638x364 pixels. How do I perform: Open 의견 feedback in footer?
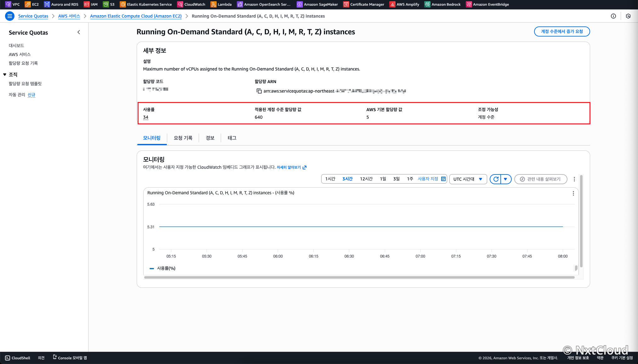[x=41, y=358]
